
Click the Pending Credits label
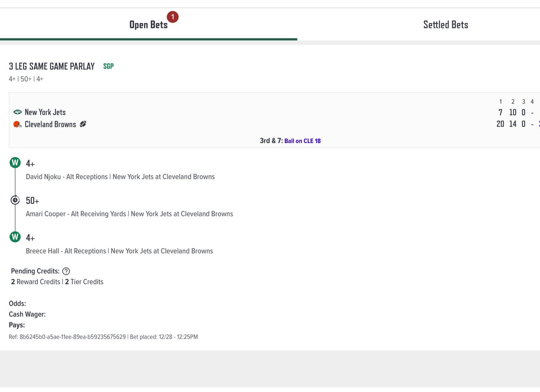(x=35, y=271)
